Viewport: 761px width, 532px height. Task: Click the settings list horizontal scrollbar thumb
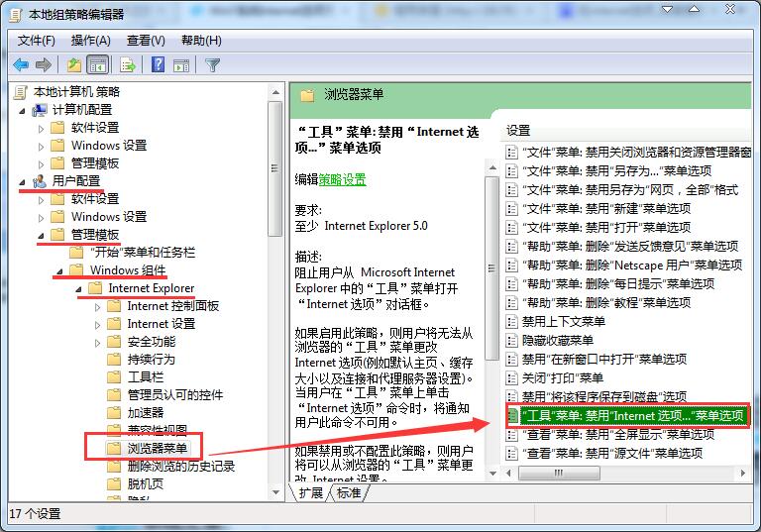[559, 473]
